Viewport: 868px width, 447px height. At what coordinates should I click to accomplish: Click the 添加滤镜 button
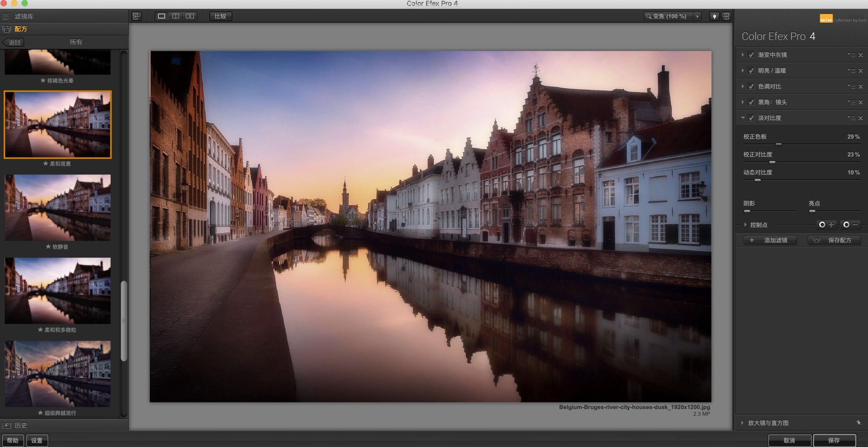(x=770, y=240)
